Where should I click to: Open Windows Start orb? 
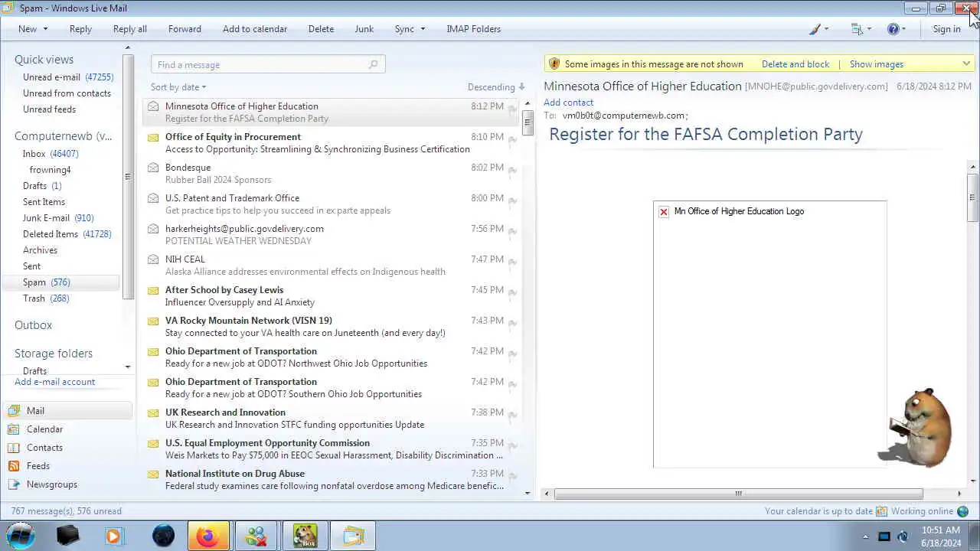click(21, 536)
